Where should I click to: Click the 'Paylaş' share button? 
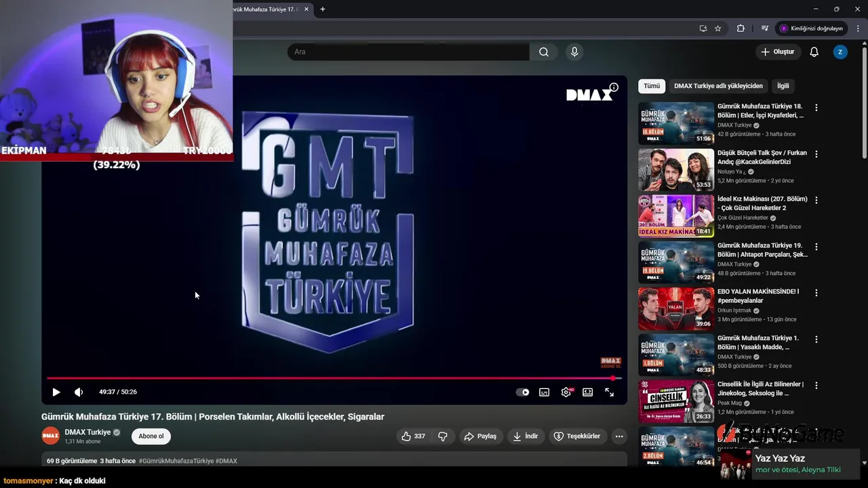click(480, 436)
